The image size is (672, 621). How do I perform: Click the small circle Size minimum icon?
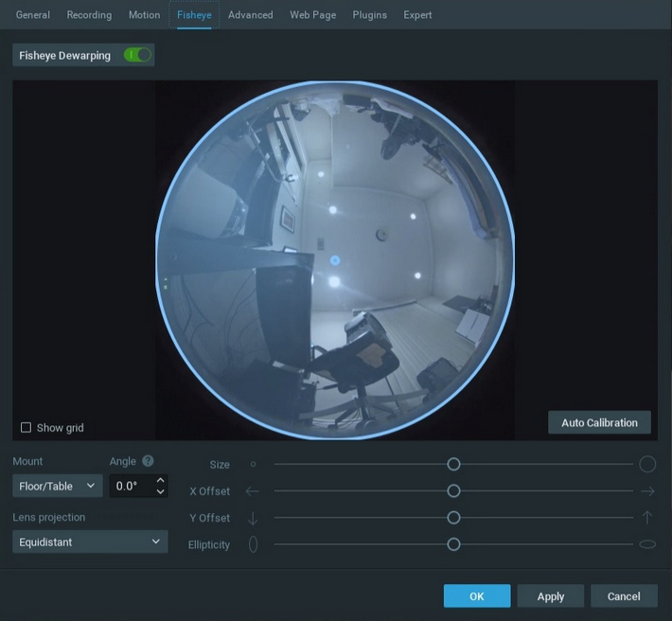coord(254,464)
